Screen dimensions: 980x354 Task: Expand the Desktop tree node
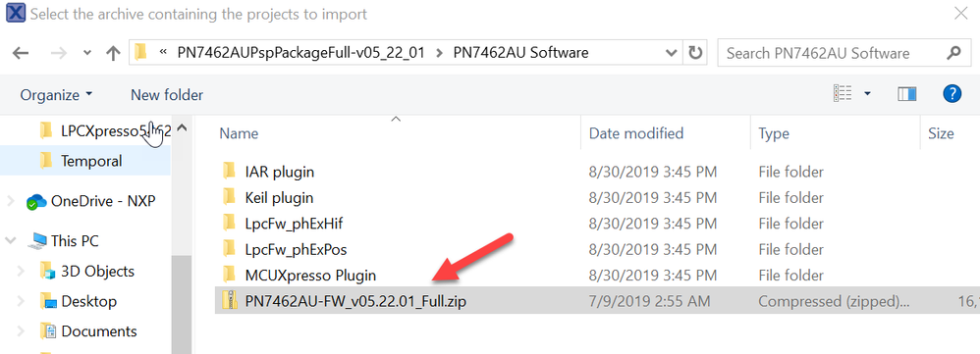point(23,302)
